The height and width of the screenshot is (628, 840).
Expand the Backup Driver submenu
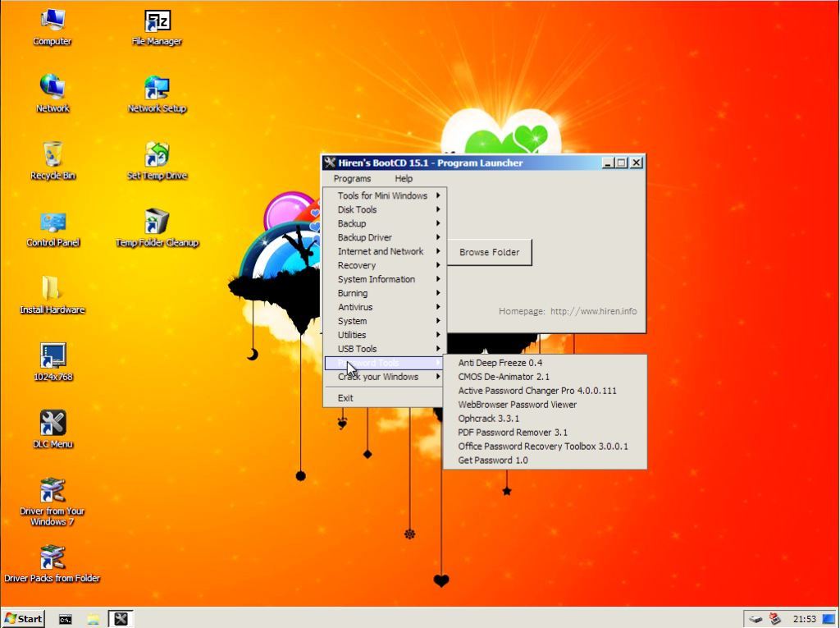click(385, 237)
